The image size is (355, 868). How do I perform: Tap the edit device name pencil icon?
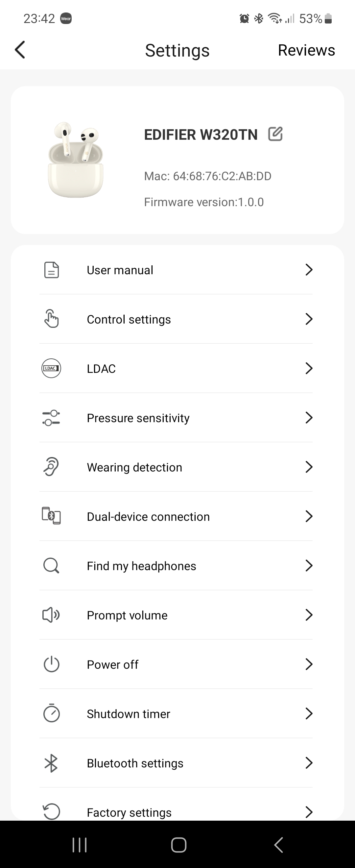[x=275, y=134]
